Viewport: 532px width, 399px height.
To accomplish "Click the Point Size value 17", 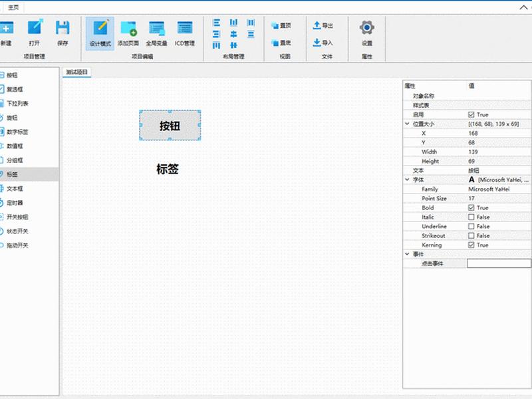I will 471,198.
